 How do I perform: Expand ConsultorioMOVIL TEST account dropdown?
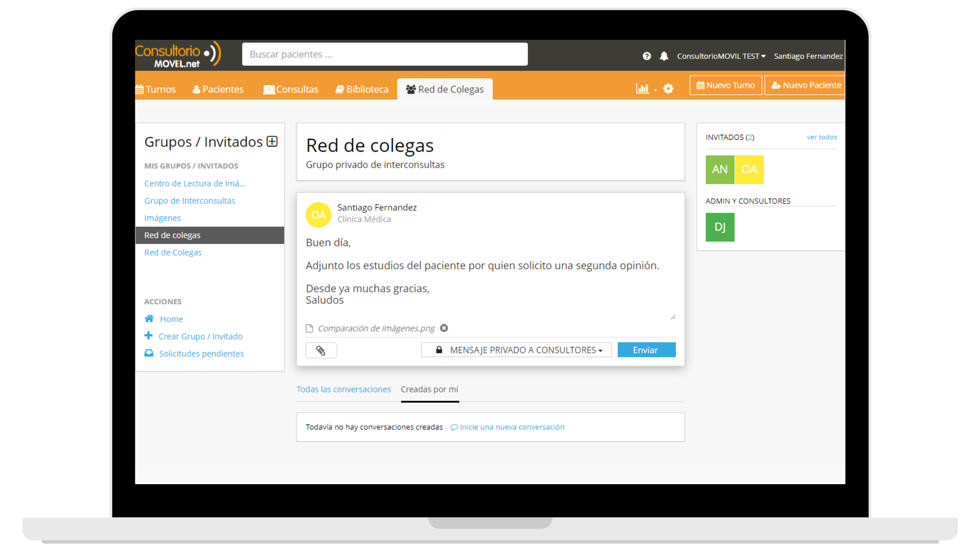721,56
